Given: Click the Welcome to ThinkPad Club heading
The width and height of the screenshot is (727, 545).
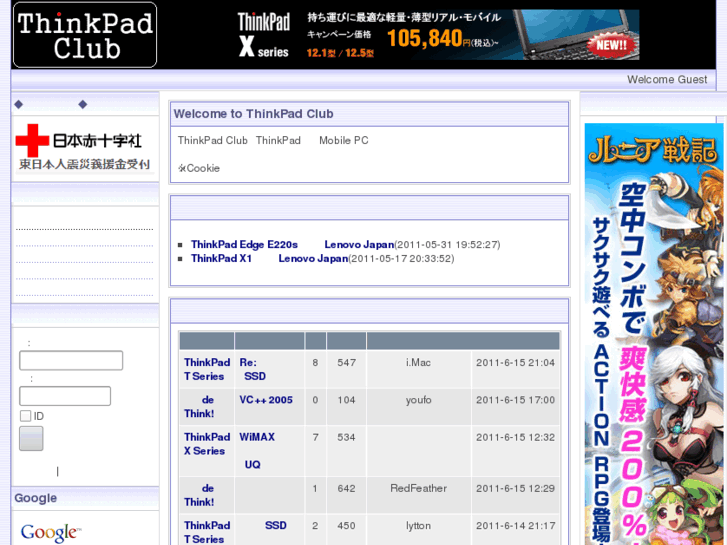Looking at the screenshot, I should (x=253, y=114).
